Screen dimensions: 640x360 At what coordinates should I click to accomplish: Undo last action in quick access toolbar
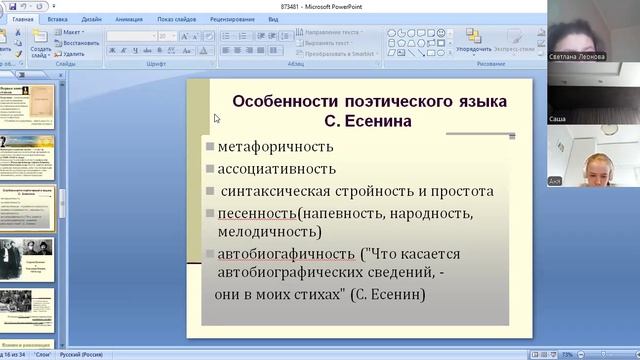[24, 7]
